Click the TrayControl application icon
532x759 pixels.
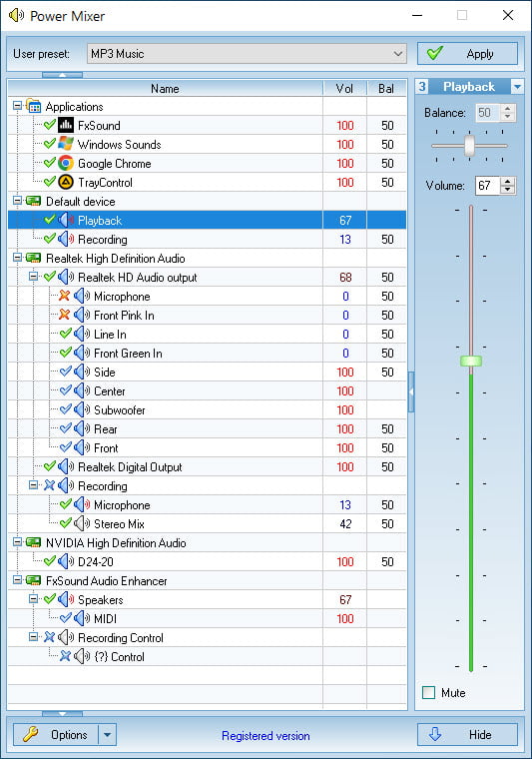[x=66, y=182]
